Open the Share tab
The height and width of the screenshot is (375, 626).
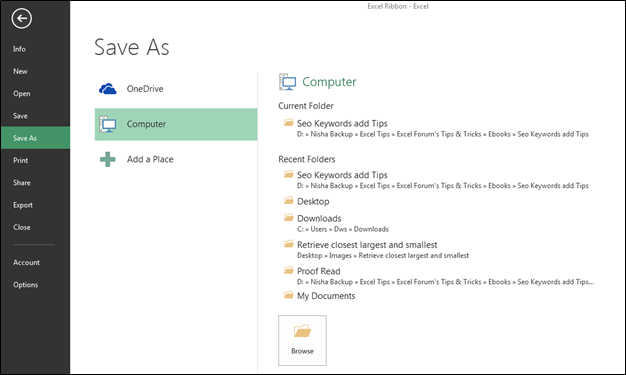tap(35, 183)
